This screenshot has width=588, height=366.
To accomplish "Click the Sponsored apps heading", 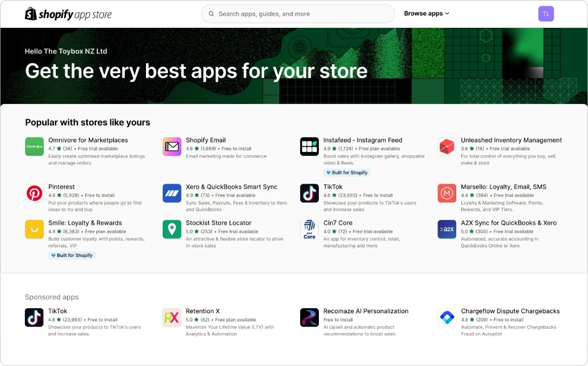I will (x=52, y=297).
